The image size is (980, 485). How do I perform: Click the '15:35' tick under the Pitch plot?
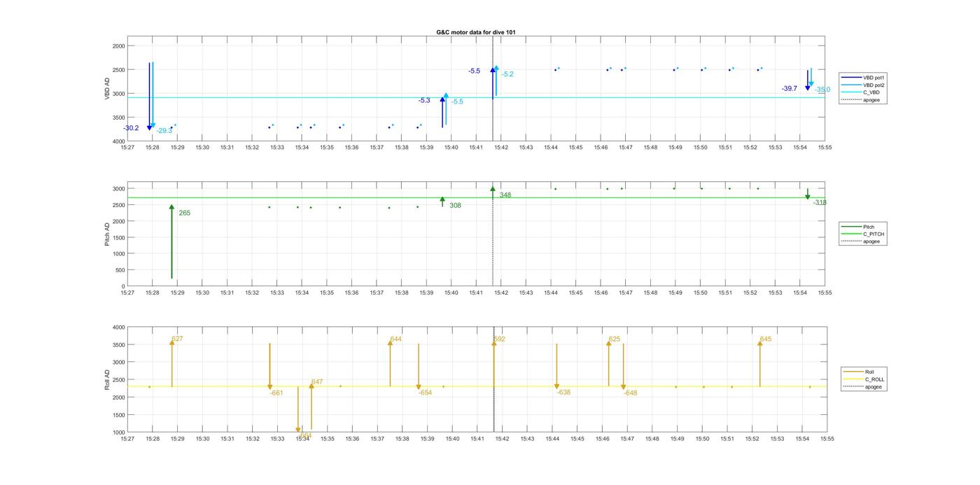[327, 293]
